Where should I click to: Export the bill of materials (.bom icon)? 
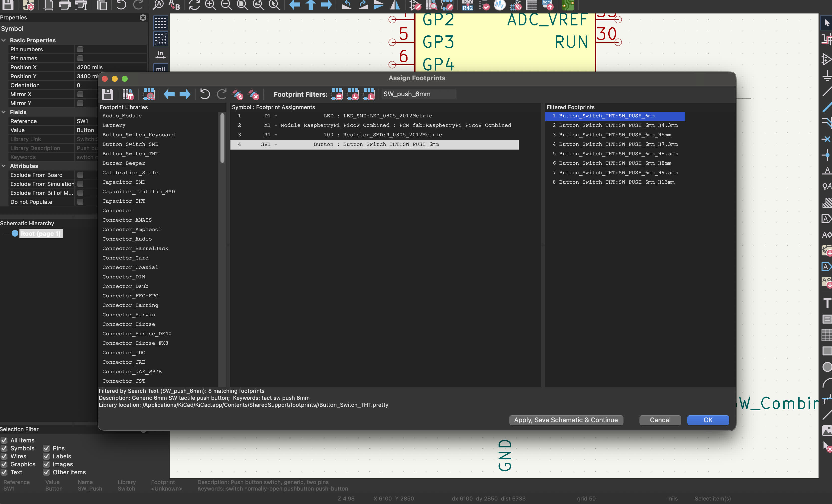click(547, 5)
